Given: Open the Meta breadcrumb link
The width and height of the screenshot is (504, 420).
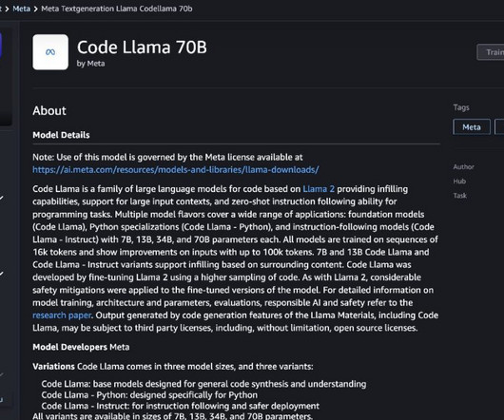Looking at the screenshot, I should (22, 9).
